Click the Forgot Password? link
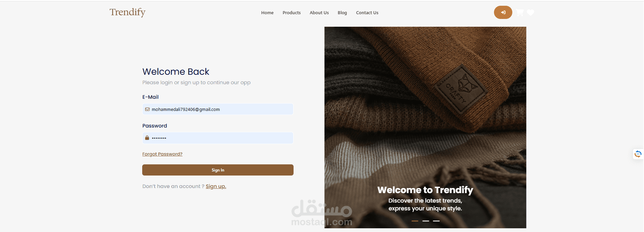The height and width of the screenshot is (232, 644). [x=162, y=154]
